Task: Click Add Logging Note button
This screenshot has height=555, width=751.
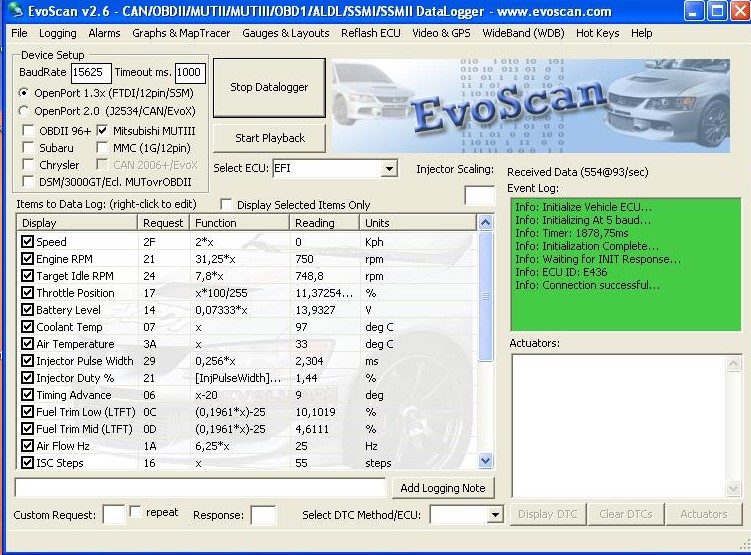Action: point(443,488)
